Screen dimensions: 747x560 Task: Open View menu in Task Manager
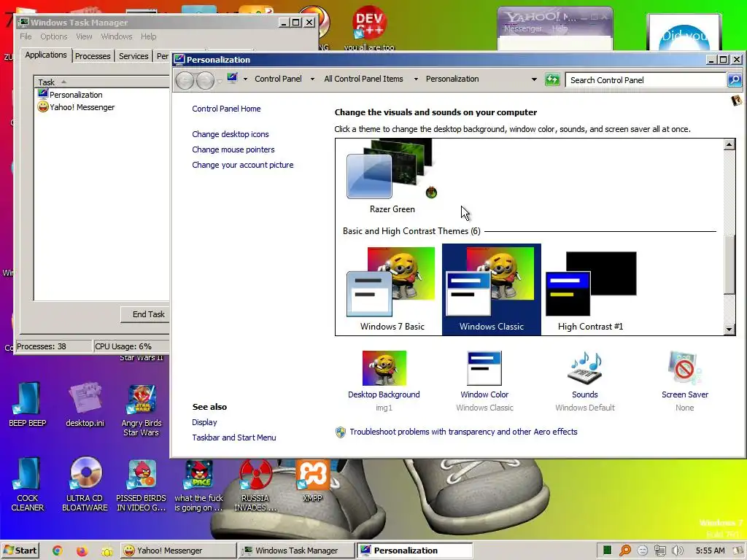[x=84, y=36]
